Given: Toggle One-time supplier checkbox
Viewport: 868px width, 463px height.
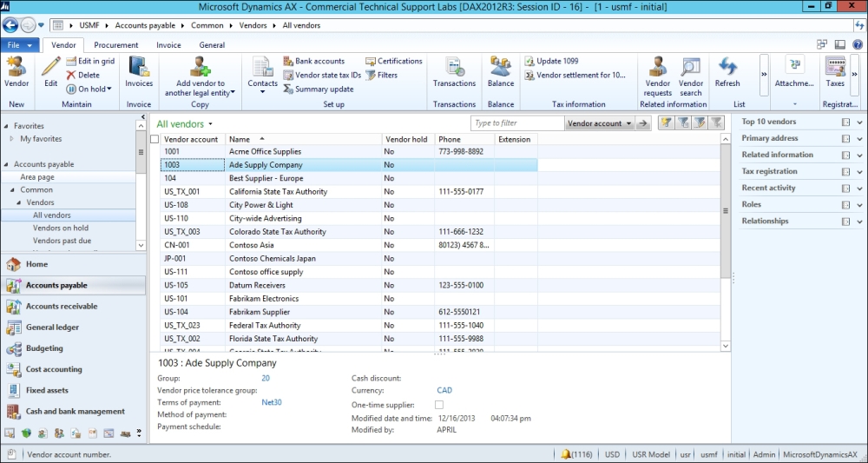Looking at the screenshot, I should pos(439,405).
